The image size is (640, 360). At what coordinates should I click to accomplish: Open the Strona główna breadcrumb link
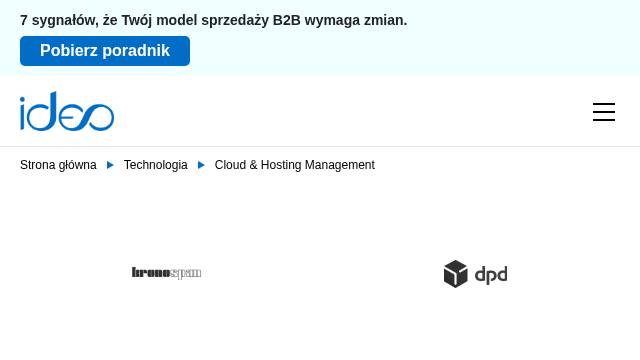click(x=58, y=165)
